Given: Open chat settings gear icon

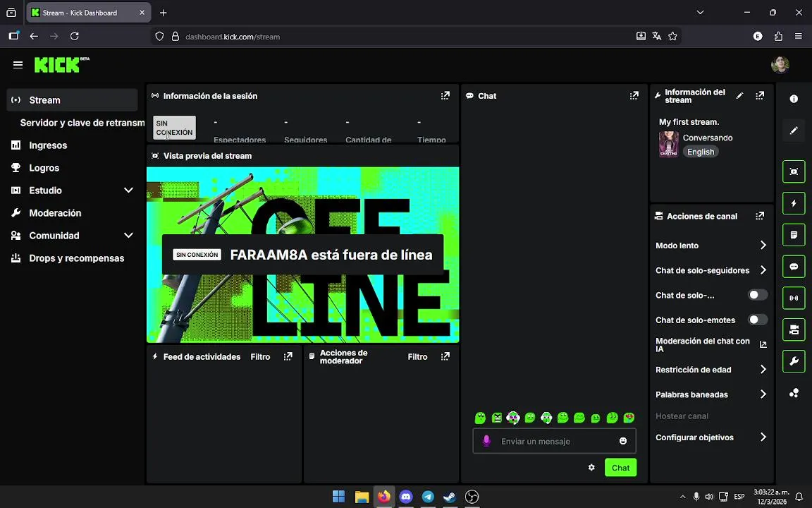Looking at the screenshot, I should click(x=591, y=468).
